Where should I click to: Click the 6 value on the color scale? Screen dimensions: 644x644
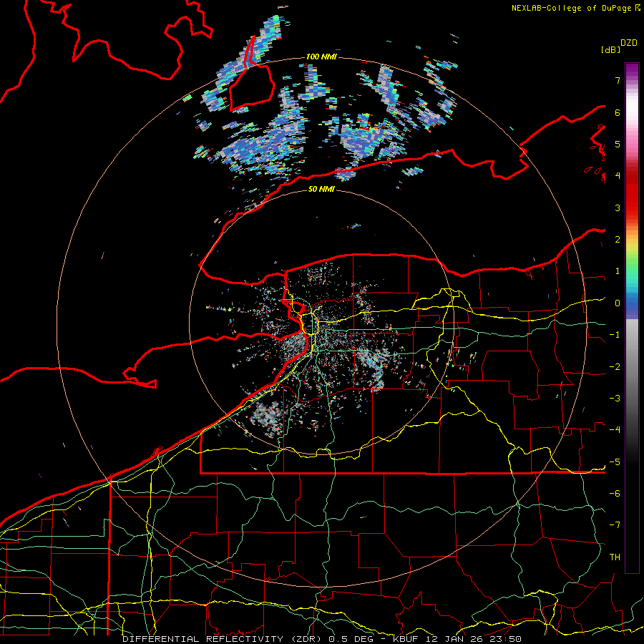pos(618,112)
